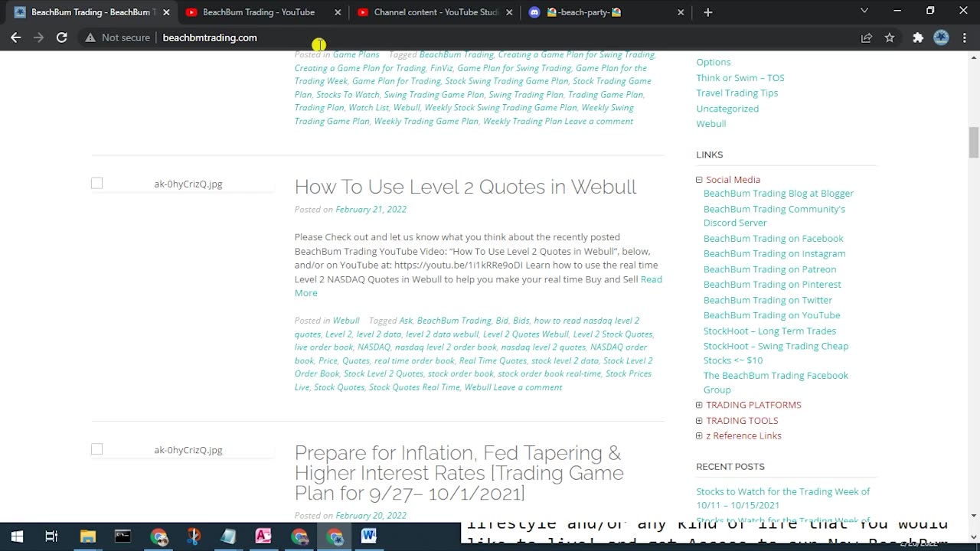Expand the z Reference Links group

[699, 435]
